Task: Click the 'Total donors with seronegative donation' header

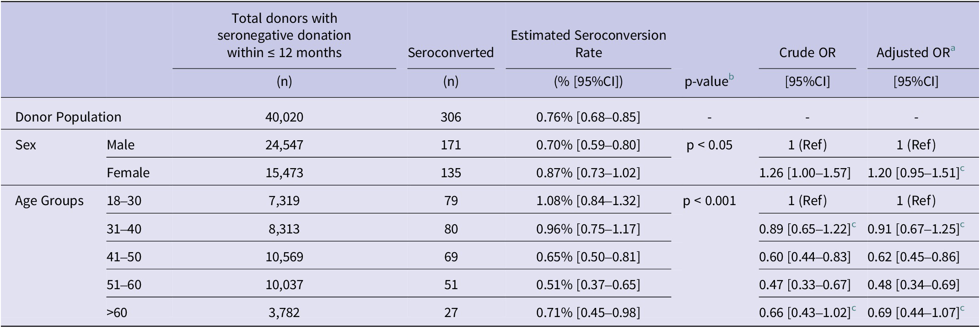Action: 284,36
